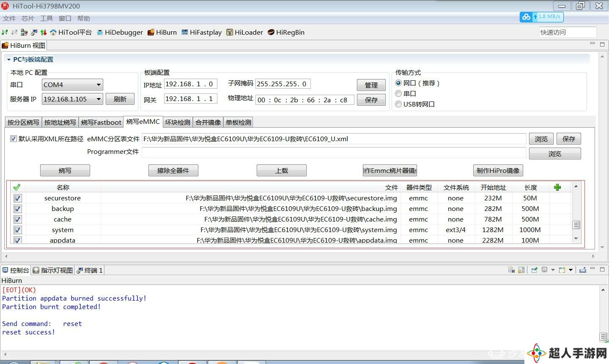609x364 pixels.
Task: Uncheck the cache partition checkbox
Action: coord(17,219)
